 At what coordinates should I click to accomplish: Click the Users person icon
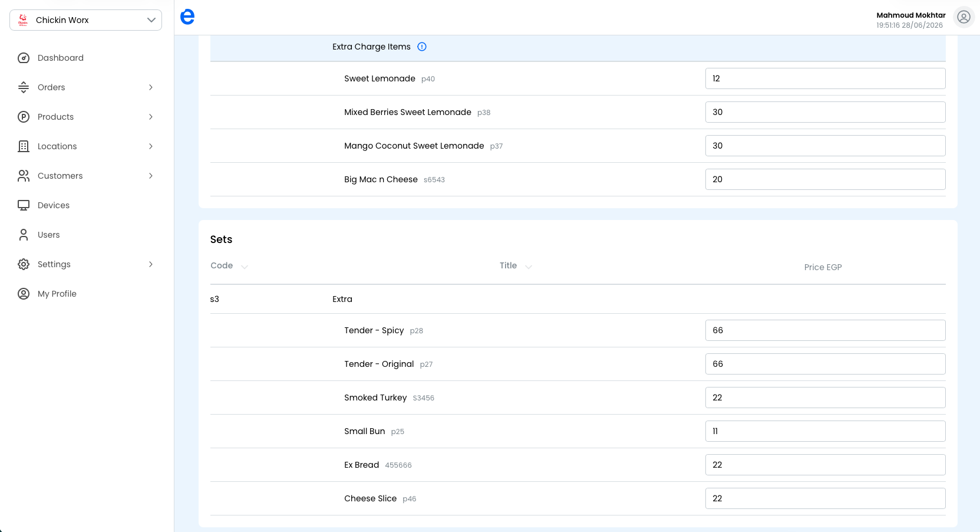tap(24, 235)
